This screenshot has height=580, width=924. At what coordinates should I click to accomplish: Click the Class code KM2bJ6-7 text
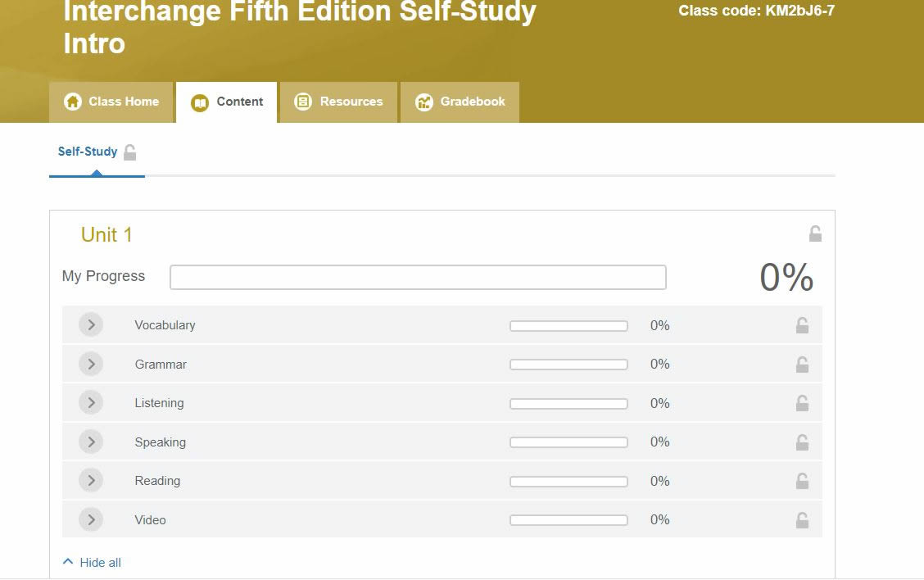[x=756, y=11]
